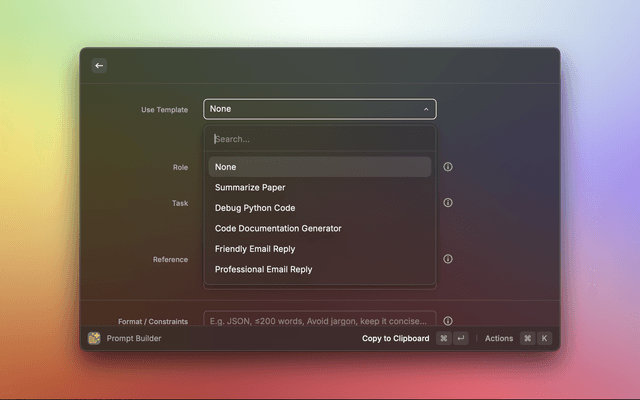Open the Actions panel
This screenshot has width=640, height=400.
pyautogui.click(x=499, y=338)
